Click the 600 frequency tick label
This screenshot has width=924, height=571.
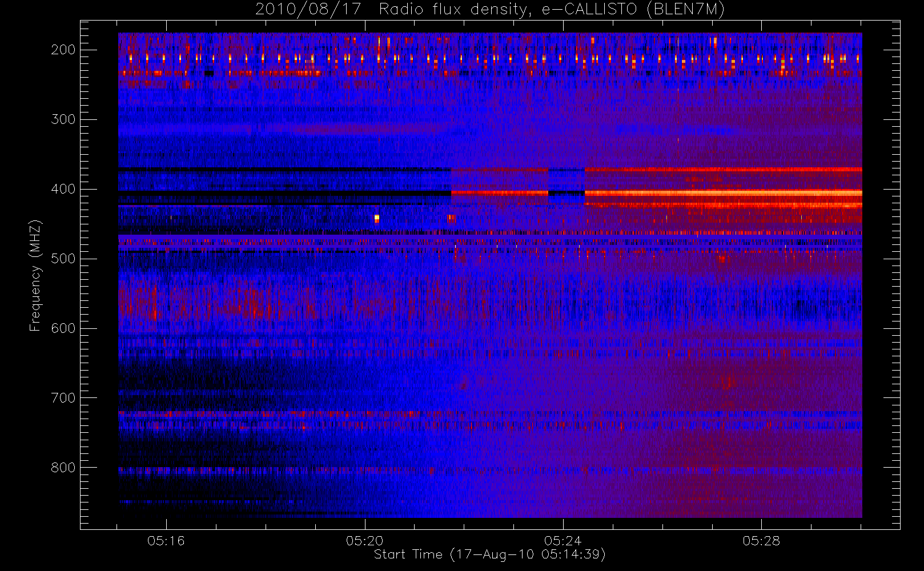pos(63,328)
